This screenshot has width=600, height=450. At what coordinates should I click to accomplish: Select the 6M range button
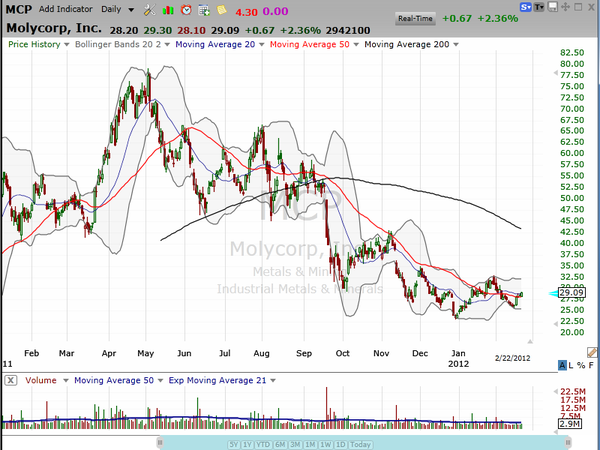(x=280, y=445)
